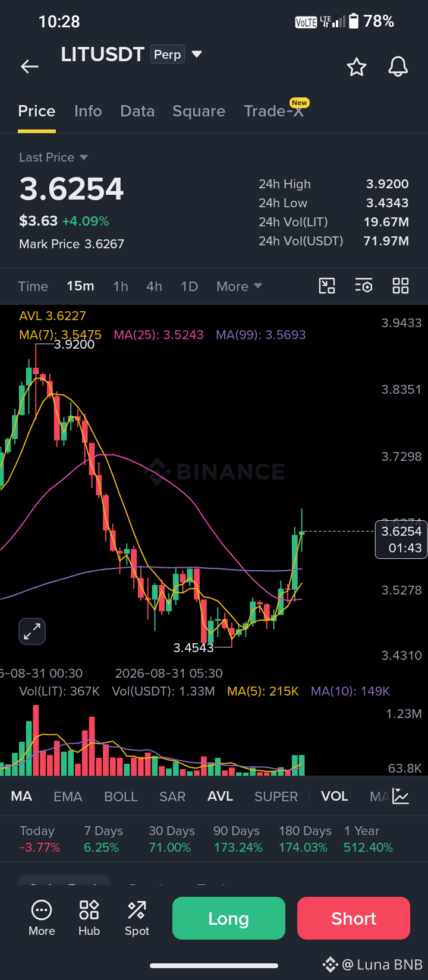428x980 pixels.
Task: Open the Trade-X tab
Action: point(275,110)
